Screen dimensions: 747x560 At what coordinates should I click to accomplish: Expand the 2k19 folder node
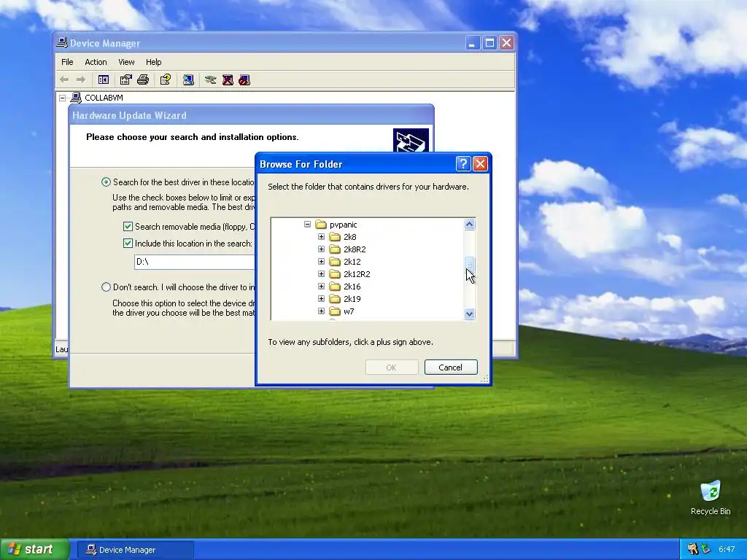click(321, 298)
